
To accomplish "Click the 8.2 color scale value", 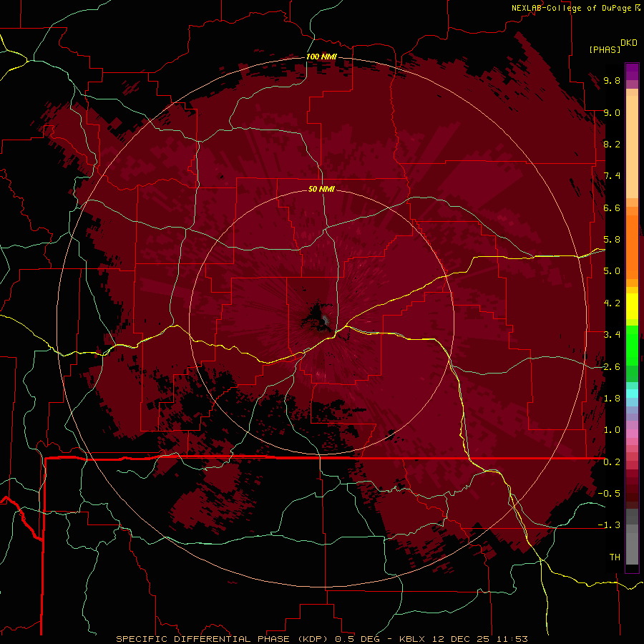I will coord(612,144).
